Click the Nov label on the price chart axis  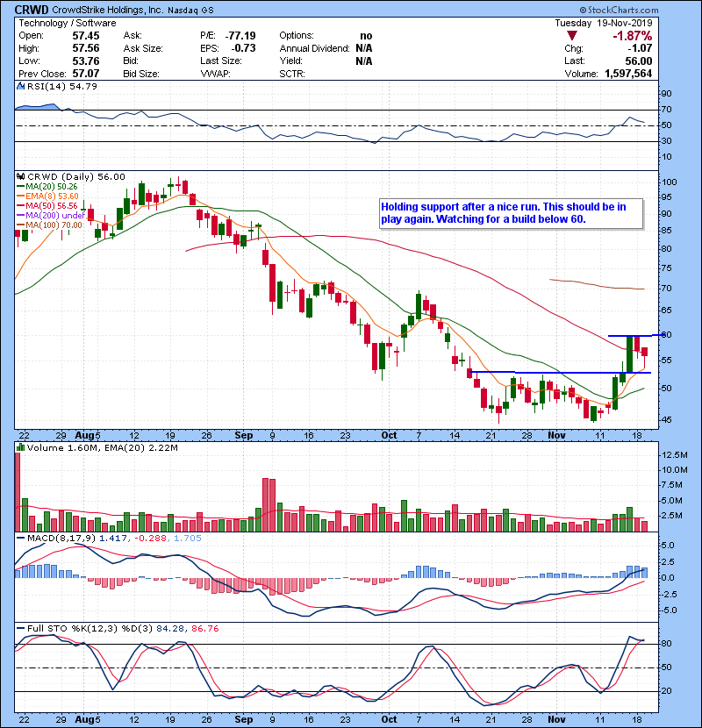(x=556, y=436)
